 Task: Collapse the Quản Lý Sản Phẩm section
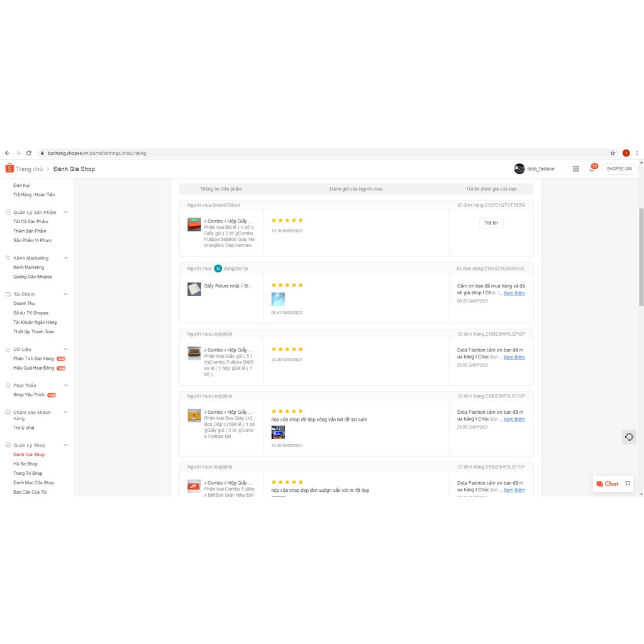[x=66, y=213]
